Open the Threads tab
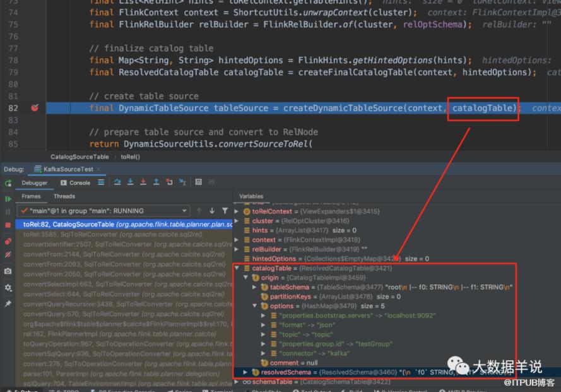561x392 pixels. tap(64, 196)
